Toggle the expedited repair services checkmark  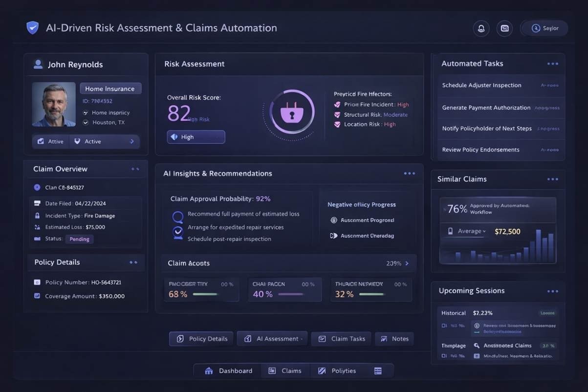tap(178, 231)
